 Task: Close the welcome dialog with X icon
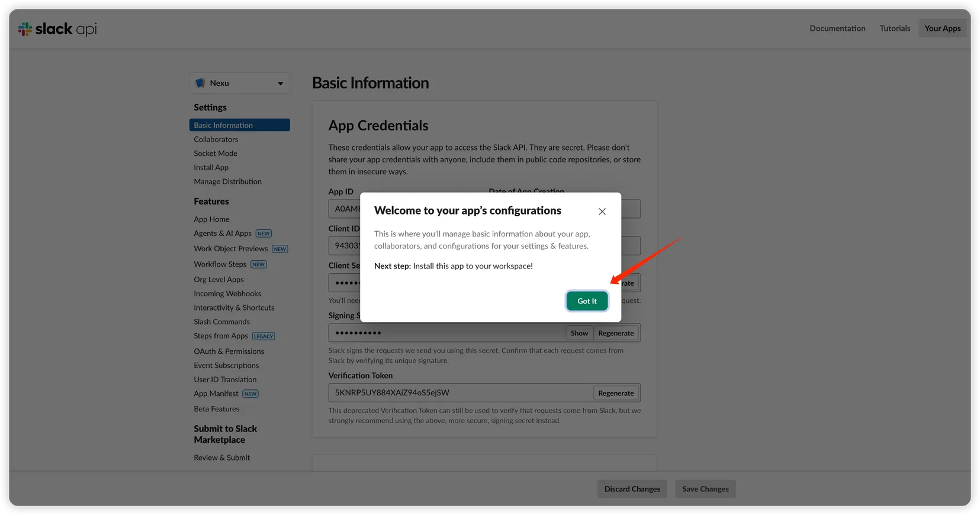(602, 212)
